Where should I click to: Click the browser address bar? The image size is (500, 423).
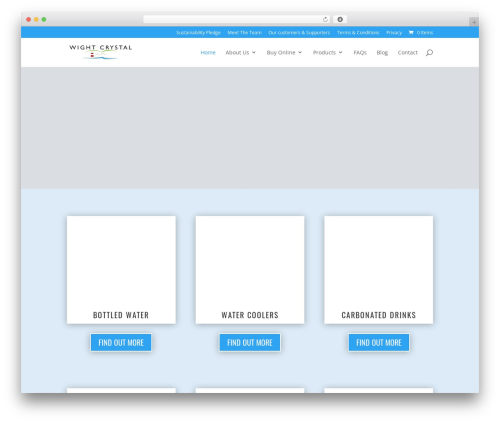click(237, 19)
